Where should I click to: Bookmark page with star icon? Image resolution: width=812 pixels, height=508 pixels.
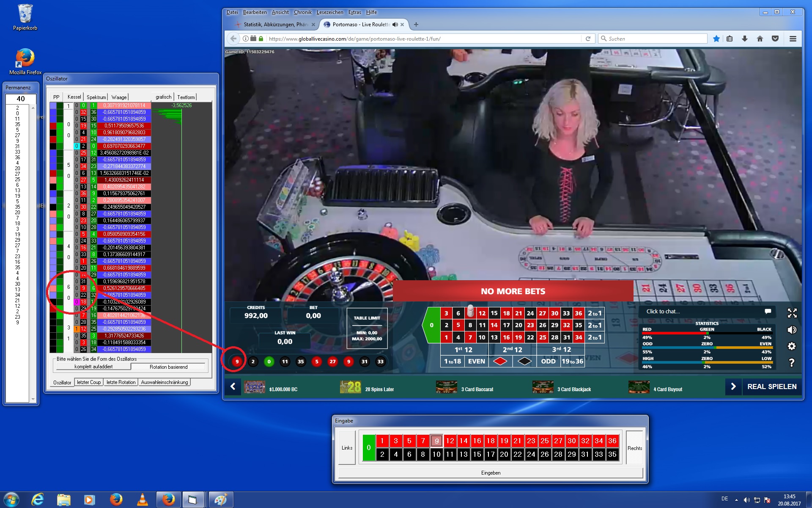[x=716, y=39]
